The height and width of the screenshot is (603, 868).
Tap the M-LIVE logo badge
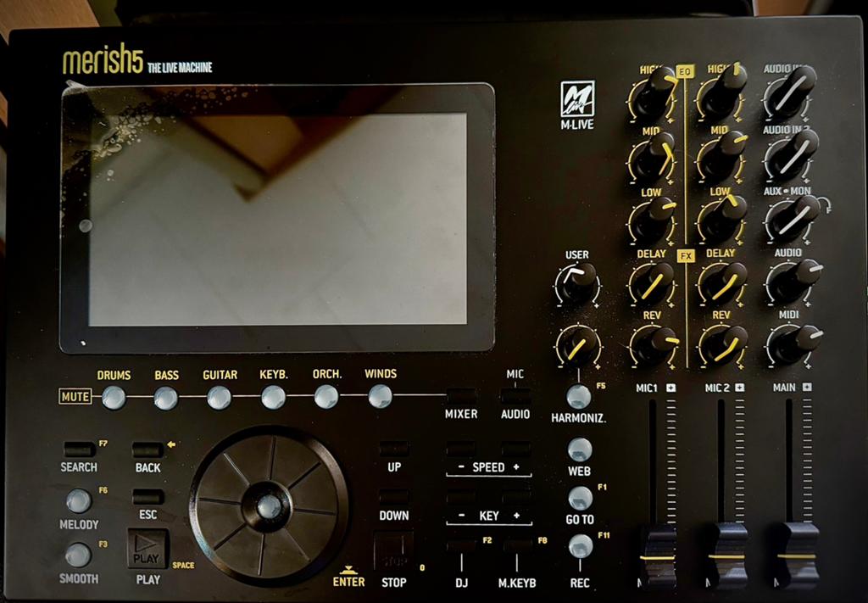pos(576,105)
